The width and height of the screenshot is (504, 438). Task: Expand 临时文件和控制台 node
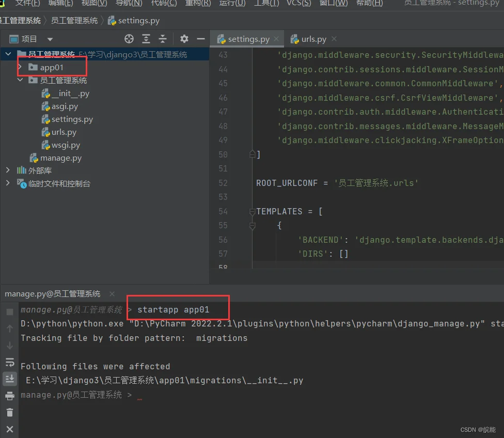[x=8, y=183]
